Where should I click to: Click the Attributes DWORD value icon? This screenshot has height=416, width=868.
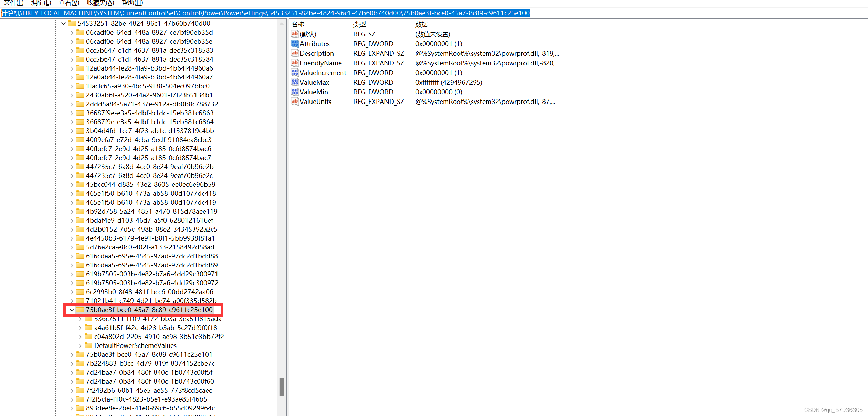[x=295, y=44]
